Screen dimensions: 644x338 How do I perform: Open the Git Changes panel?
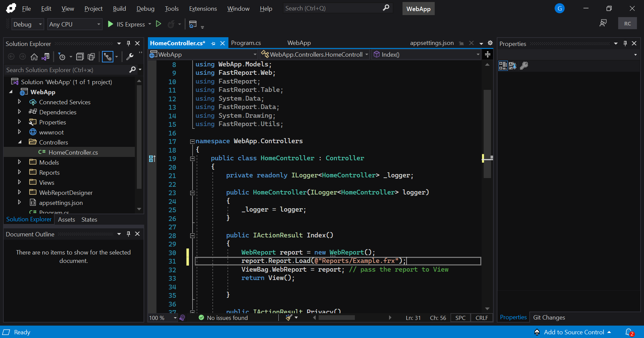(549, 317)
